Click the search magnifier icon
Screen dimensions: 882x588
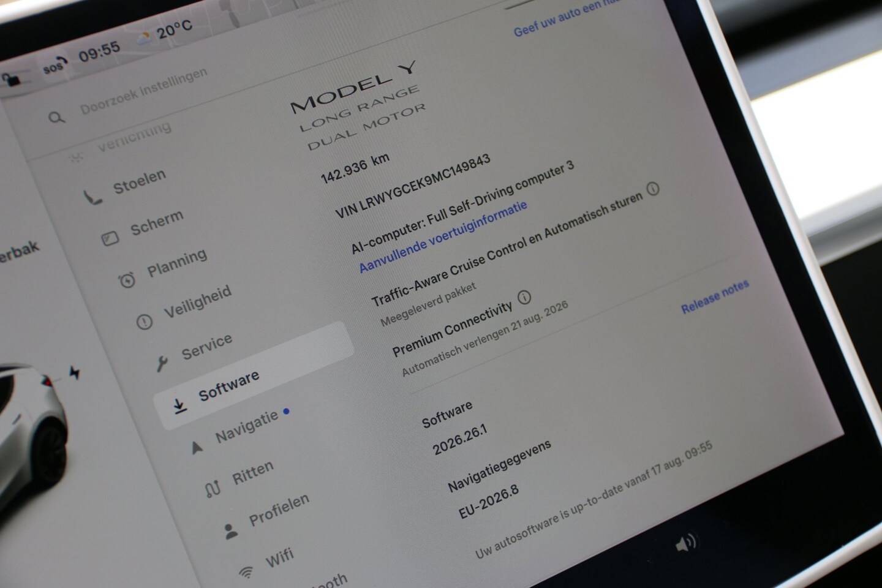click(x=56, y=116)
